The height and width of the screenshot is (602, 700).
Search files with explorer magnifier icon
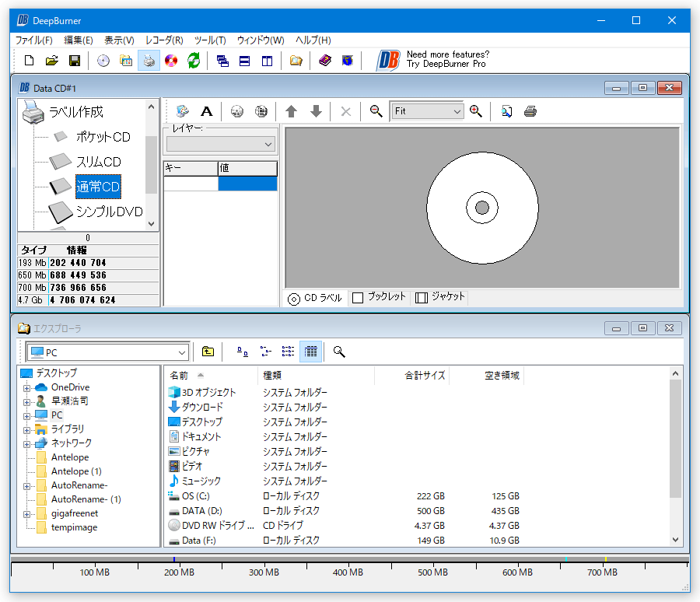339,352
